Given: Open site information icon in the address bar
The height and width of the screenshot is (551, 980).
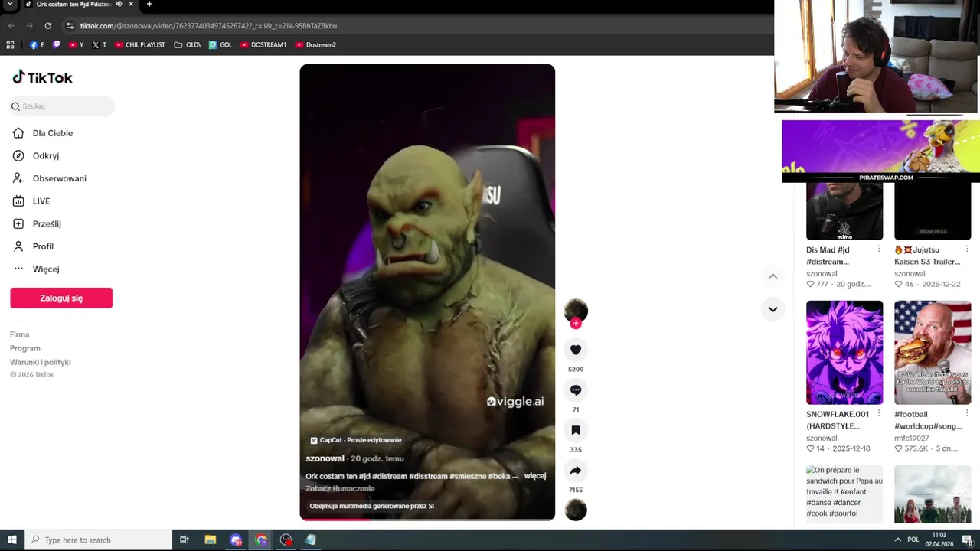Looking at the screenshot, I should click(x=70, y=25).
